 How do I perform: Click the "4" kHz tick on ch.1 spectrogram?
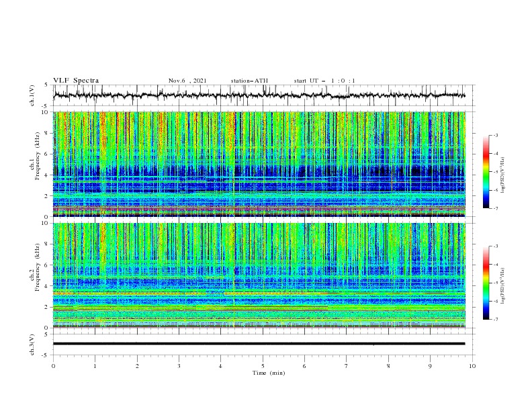pyautogui.click(x=47, y=175)
